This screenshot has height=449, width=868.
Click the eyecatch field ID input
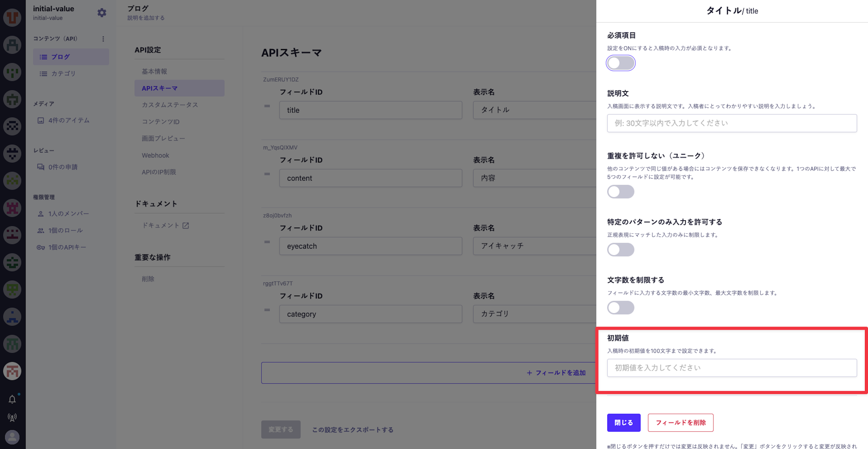371,246
